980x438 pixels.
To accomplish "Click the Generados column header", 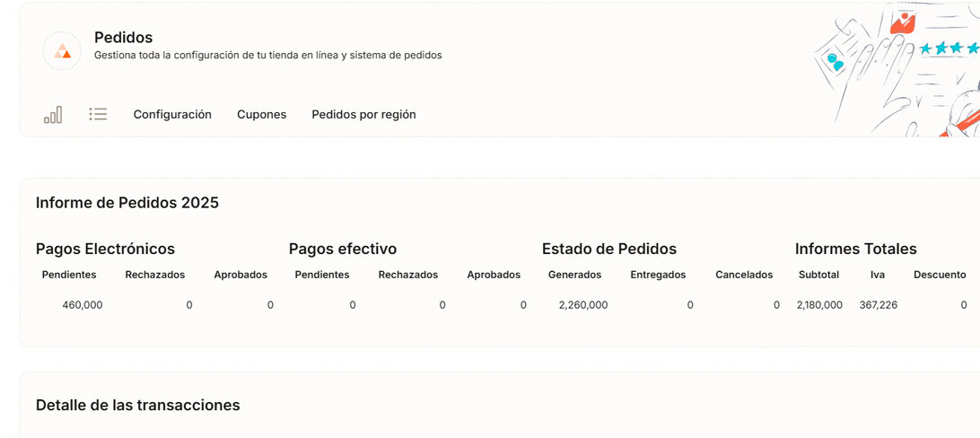I will pyautogui.click(x=574, y=275).
